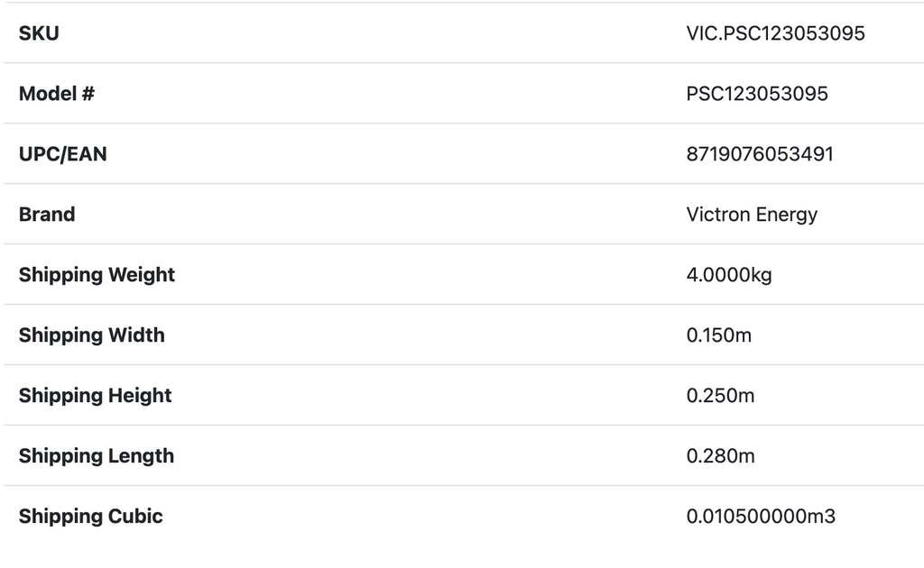The image size is (924, 568).
Task: Click the Shipping Width label
Action: click(x=92, y=335)
